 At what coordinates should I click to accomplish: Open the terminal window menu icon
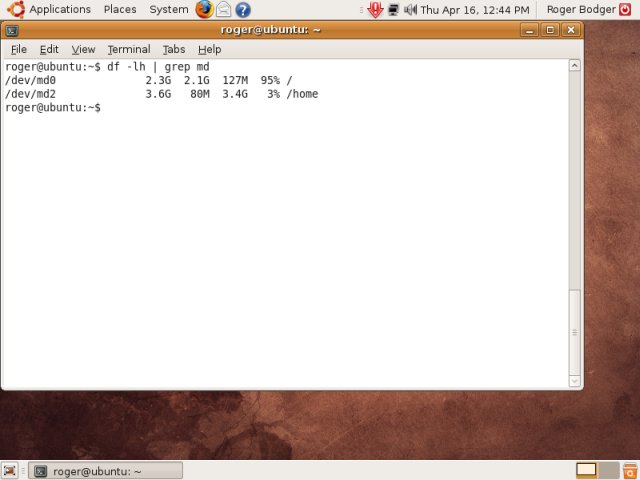point(12,30)
